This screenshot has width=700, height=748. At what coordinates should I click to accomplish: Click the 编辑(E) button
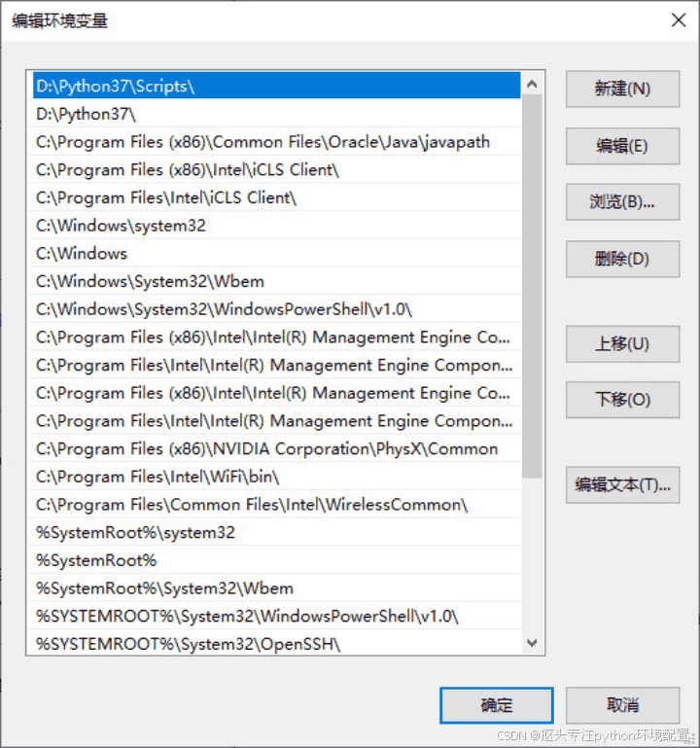622,146
